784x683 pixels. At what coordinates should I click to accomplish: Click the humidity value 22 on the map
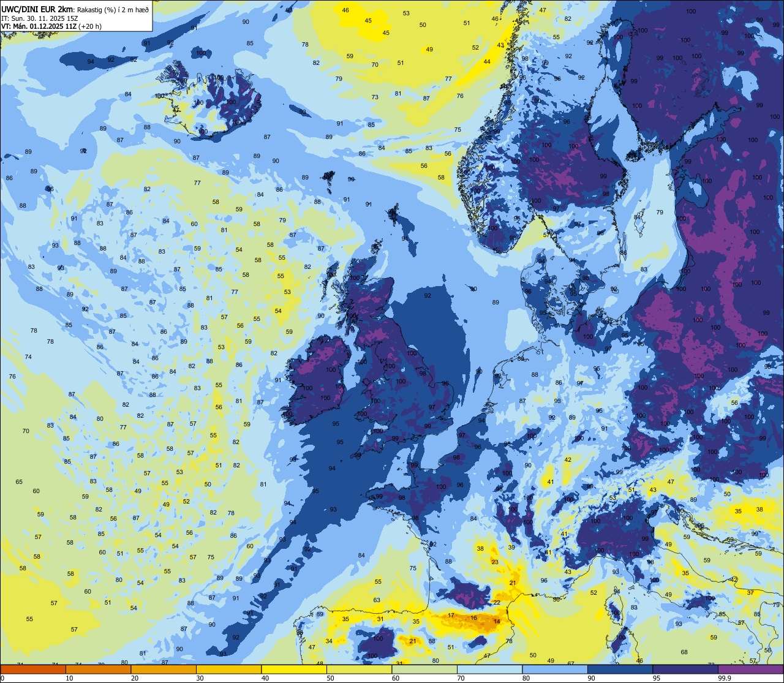[x=497, y=603]
